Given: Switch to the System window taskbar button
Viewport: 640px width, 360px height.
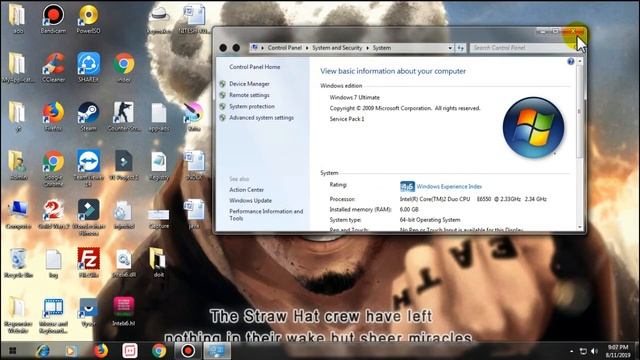Looking at the screenshot, I should point(216,351).
